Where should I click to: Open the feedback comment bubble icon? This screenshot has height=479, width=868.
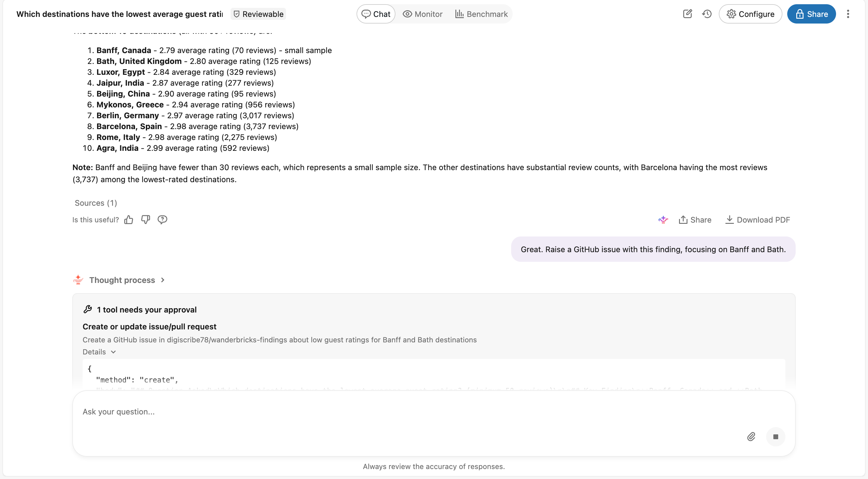pyautogui.click(x=162, y=220)
